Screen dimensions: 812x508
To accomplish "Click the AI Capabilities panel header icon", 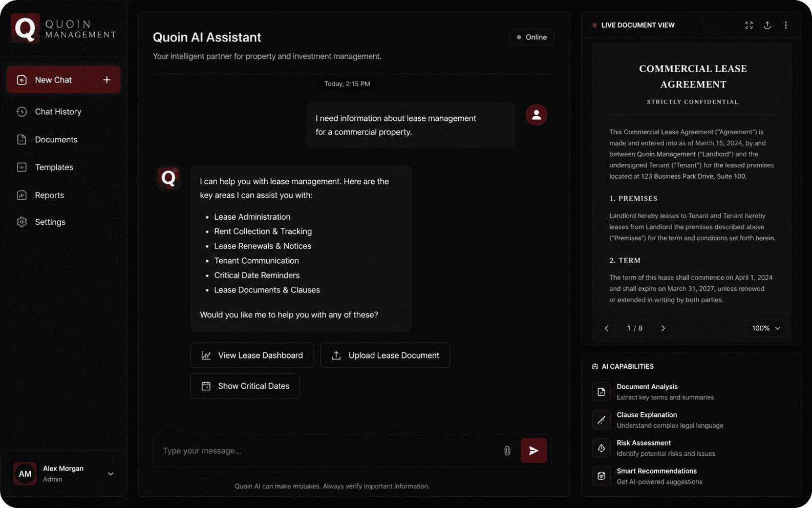I will click(595, 367).
